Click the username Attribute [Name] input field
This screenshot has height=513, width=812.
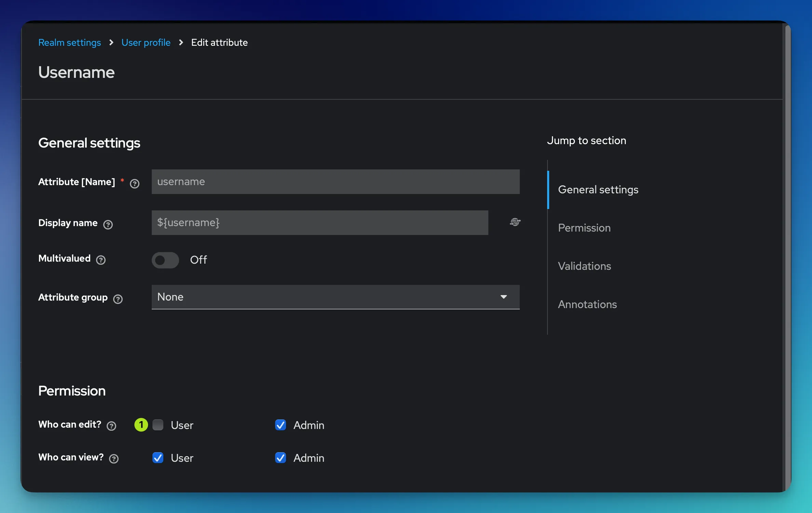click(x=335, y=181)
